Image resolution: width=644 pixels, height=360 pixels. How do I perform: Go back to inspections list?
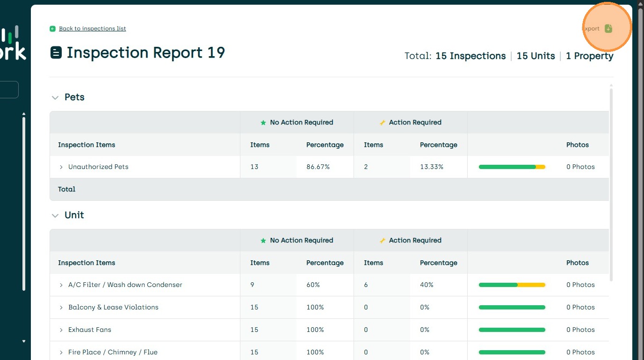[x=92, y=29]
